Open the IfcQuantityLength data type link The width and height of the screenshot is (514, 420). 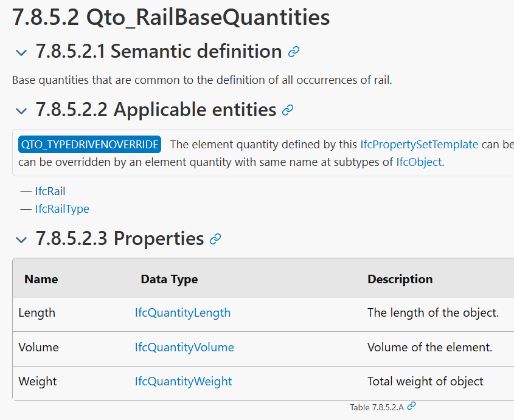click(x=182, y=313)
